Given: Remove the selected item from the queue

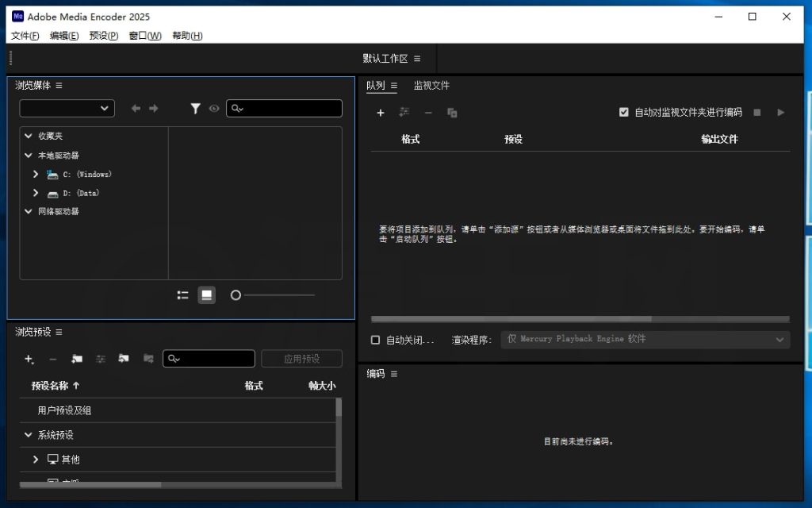Looking at the screenshot, I should 428,113.
